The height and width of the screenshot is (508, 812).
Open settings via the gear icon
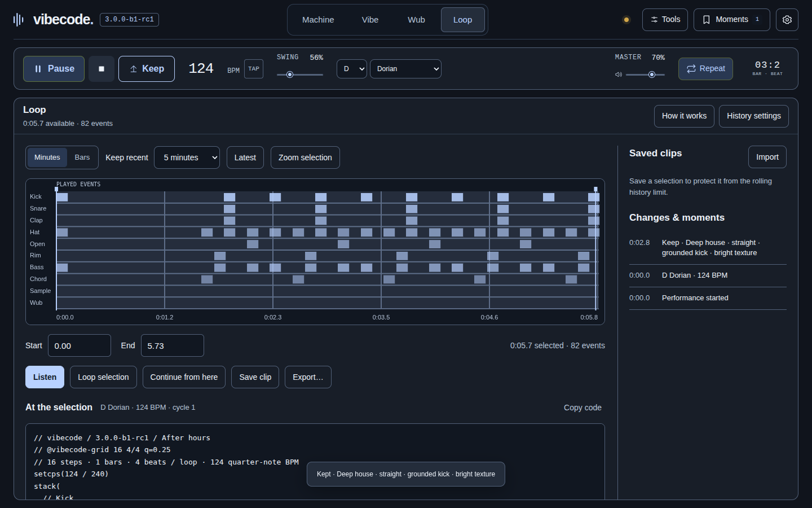[787, 20]
